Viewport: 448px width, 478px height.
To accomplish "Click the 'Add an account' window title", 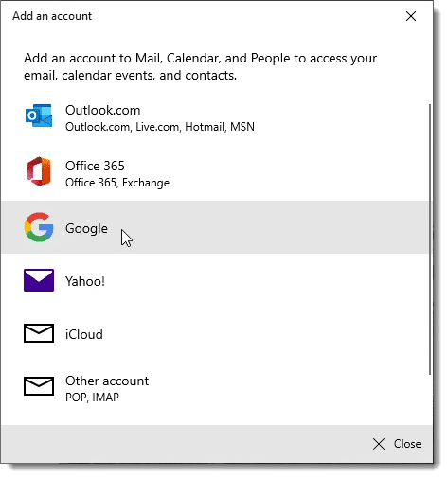I will (52, 16).
